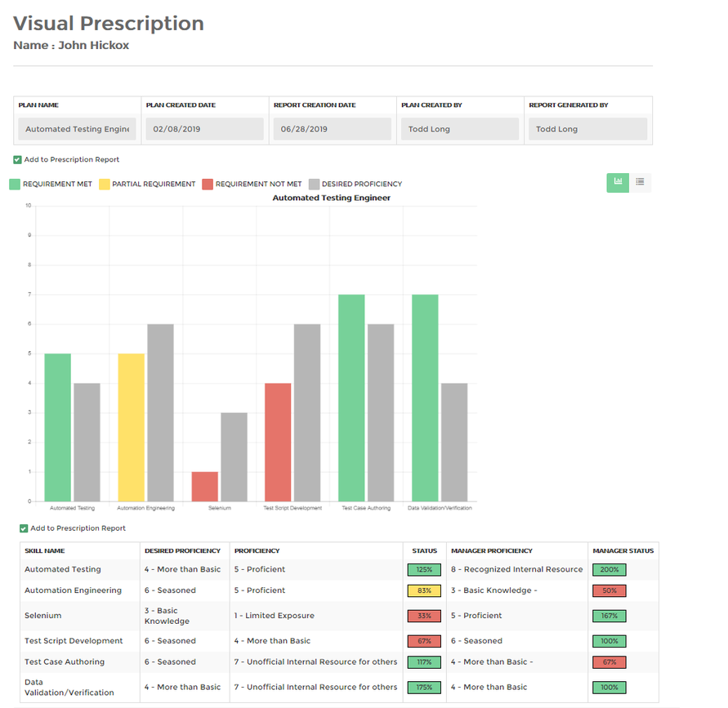Open the Report Creation Date field
The image size is (728, 708).
coord(332,128)
